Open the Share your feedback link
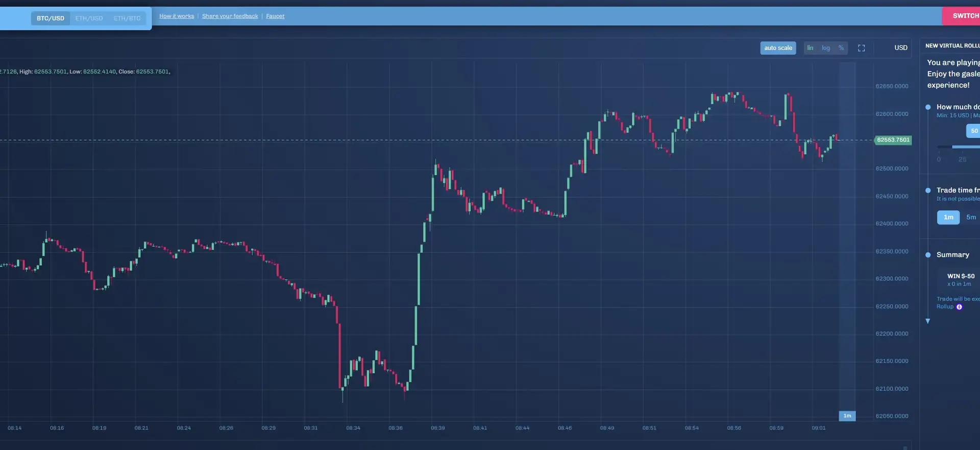The width and height of the screenshot is (980, 450). tap(230, 16)
